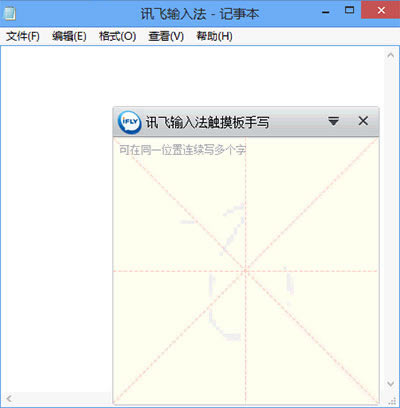This screenshot has height=408, width=400.
Task: Click the vertical scrollbar down arrow
Action: (x=390, y=384)
